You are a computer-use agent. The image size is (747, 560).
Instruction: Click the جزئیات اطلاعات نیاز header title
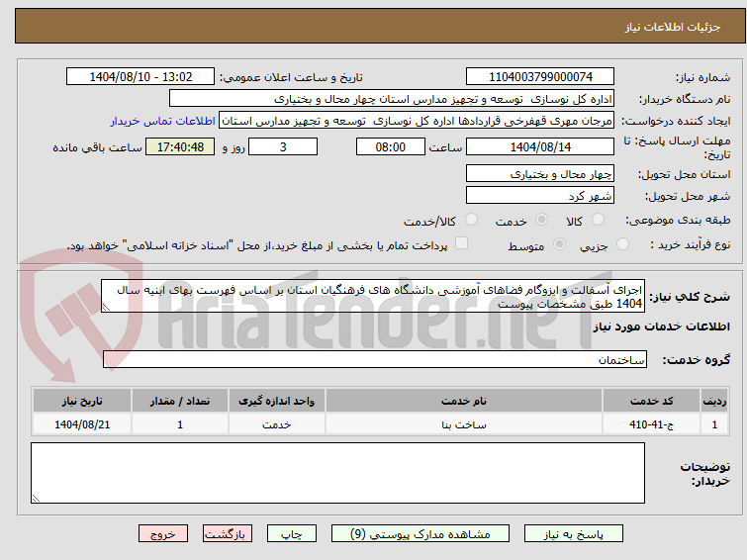(x=673, y=27)
